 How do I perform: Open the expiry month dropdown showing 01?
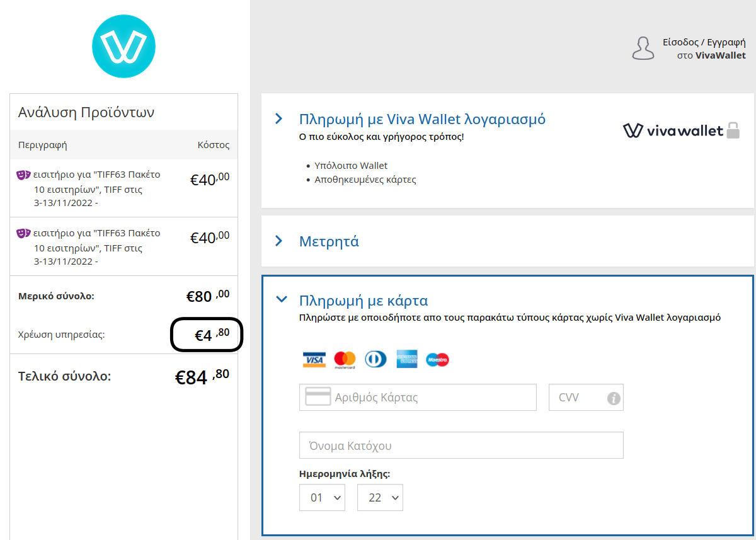(322, 498)
